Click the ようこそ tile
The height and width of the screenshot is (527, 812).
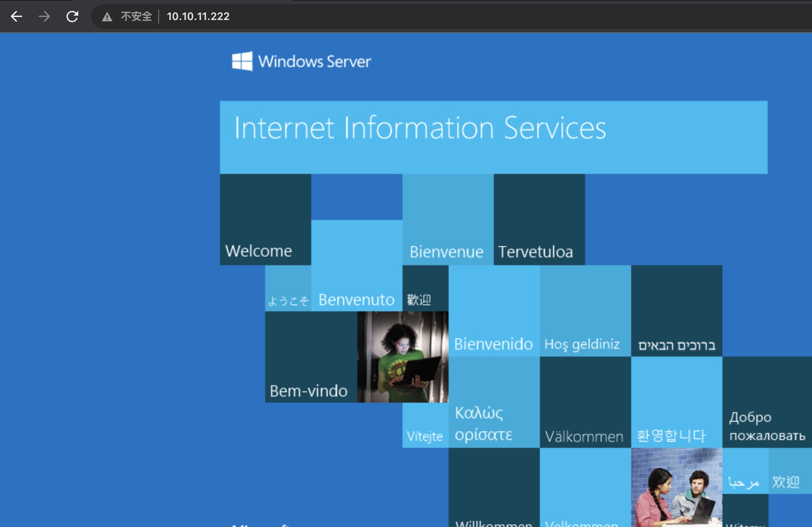(288, 288)
